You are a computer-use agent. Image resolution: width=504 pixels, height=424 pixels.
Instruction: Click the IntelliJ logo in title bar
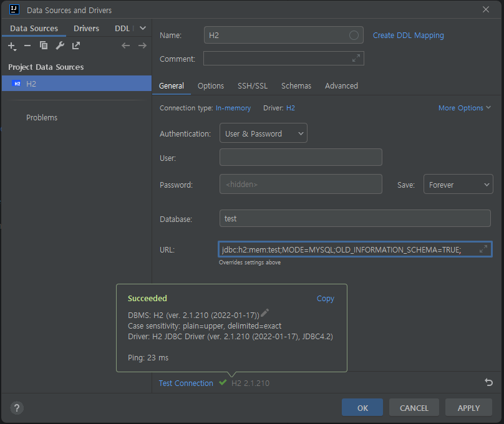pyautogui.click(x=14, y=9)
